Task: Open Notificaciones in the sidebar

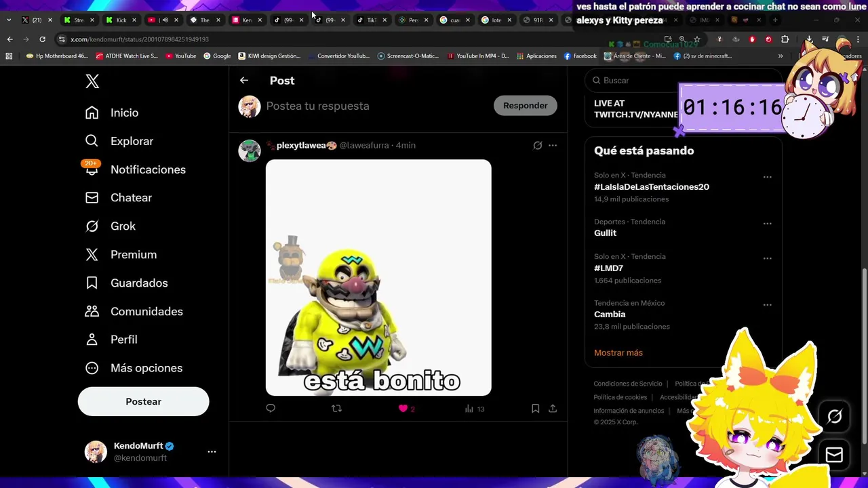Action: pos(135,169)
